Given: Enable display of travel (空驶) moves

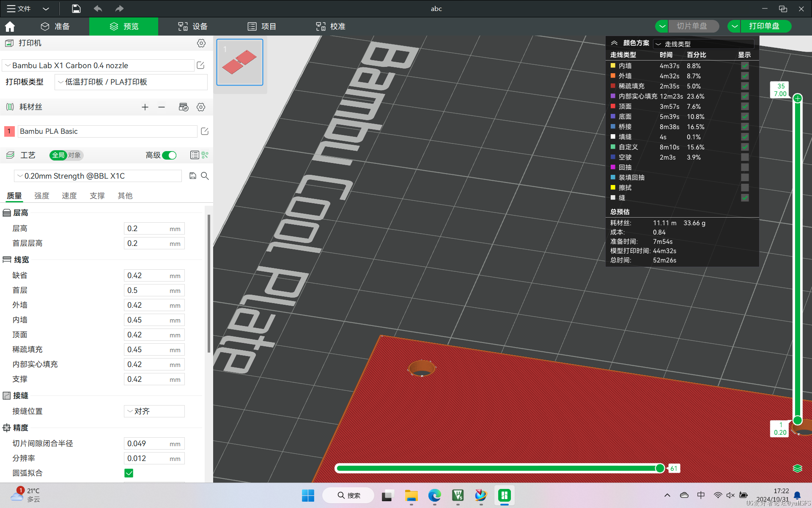Looking at the screenshot, I should point(745,157).
